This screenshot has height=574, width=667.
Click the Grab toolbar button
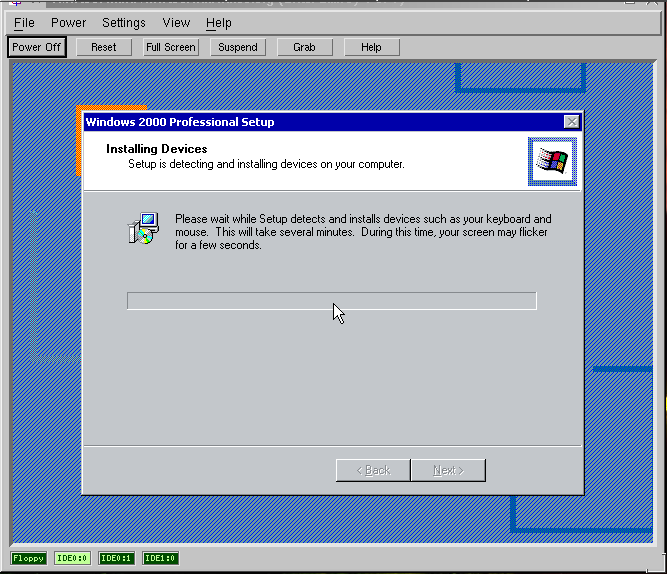pos(305,47)
